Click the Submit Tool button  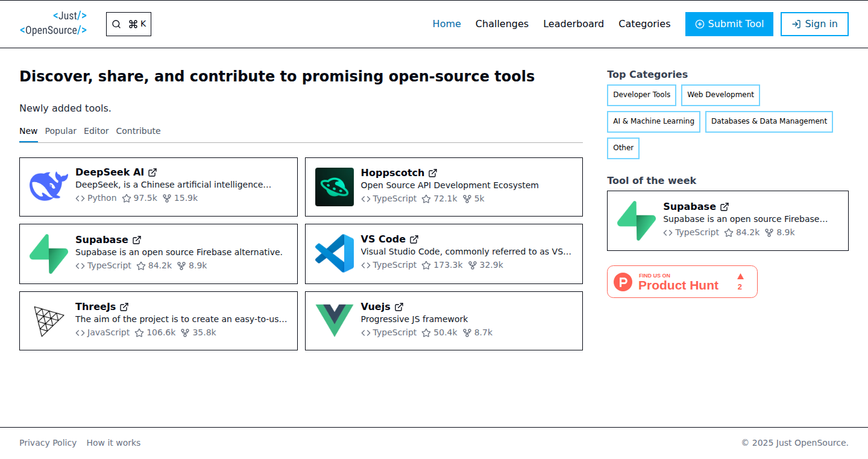point(729,24)
